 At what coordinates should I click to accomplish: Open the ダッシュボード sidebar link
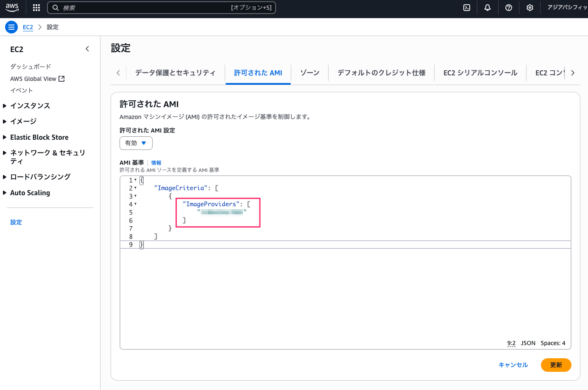(x=31, y=66)
